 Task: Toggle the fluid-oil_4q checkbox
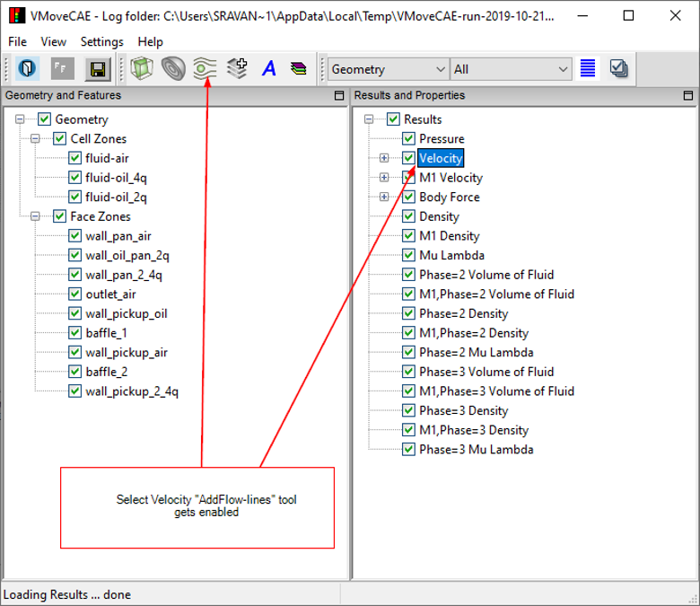pos(74,178)
